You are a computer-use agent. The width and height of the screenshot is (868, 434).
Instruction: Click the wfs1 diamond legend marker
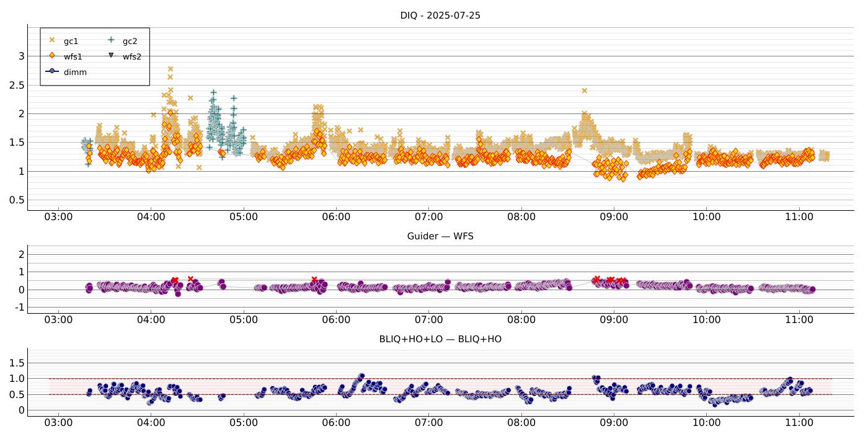(52, 56)
